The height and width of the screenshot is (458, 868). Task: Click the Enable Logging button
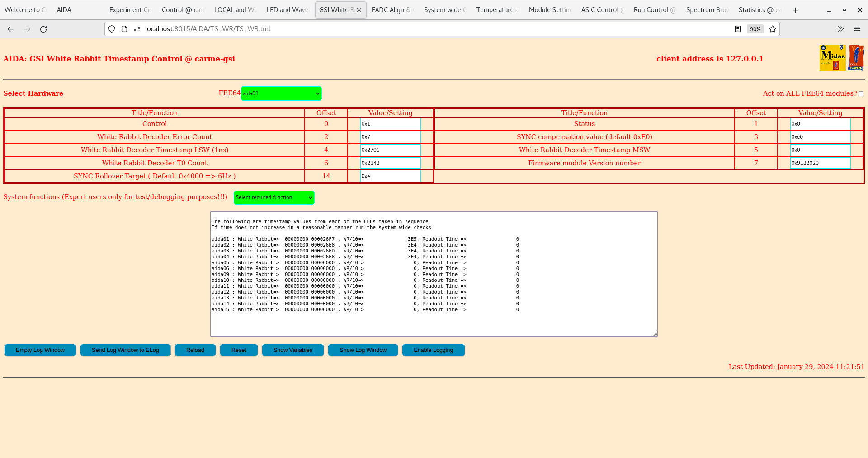pyautogui.click(x=433, y=350)
